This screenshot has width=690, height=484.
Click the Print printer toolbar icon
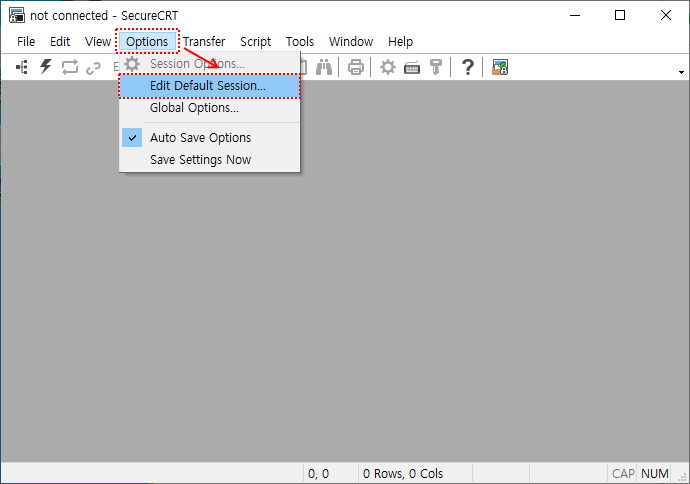tap(356, 67)
